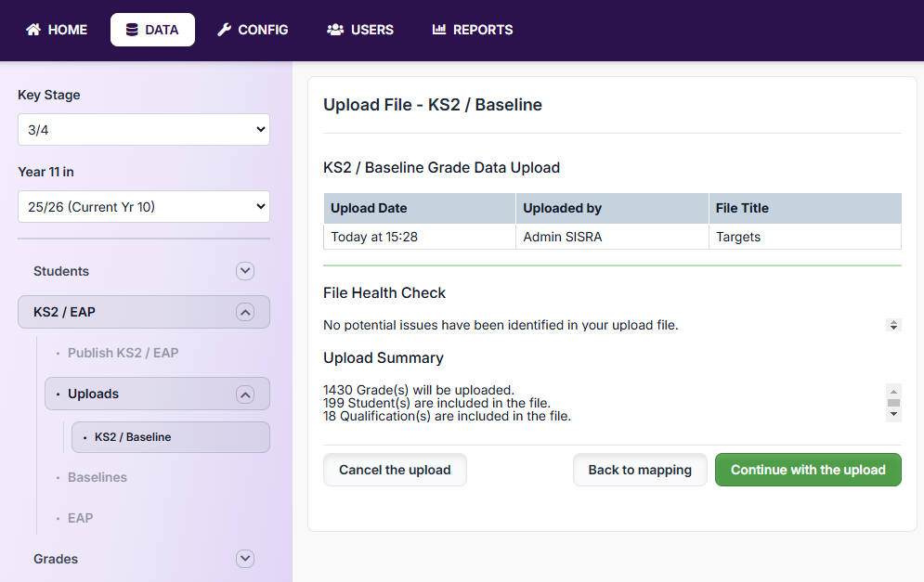Expand the Students section chevron
The image size is (924, 582).
[x=245, y=271]
